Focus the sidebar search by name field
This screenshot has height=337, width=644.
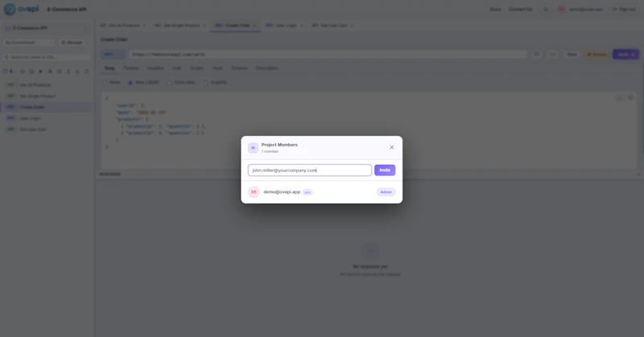tap(47, 57)
